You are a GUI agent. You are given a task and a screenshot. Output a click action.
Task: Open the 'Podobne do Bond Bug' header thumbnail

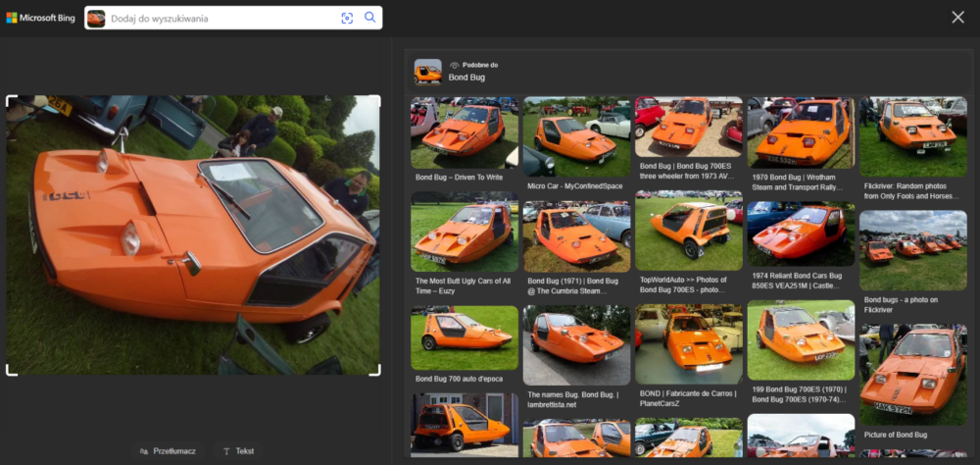click(x=427, y=71)
